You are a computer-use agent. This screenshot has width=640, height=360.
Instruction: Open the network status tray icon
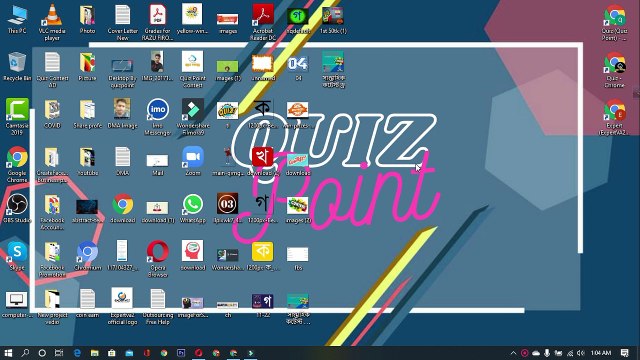coord(570,353)
